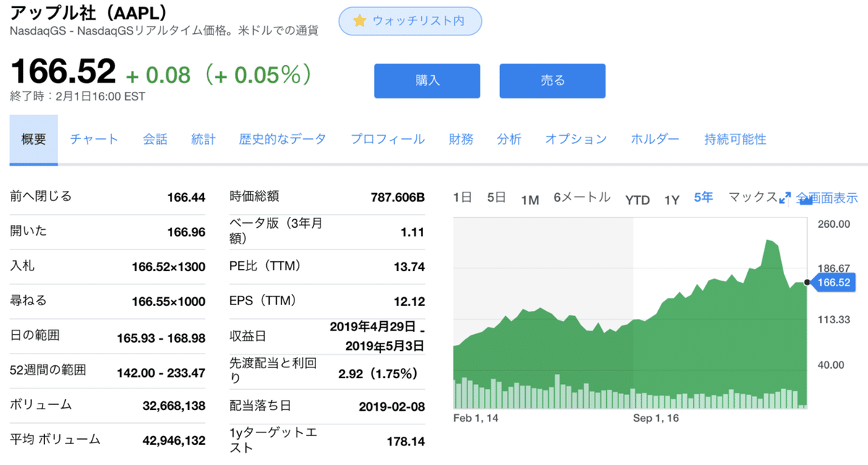
Task: Click the NasdaqGS realtime price subtitle
Action: (x=164, y=30)
